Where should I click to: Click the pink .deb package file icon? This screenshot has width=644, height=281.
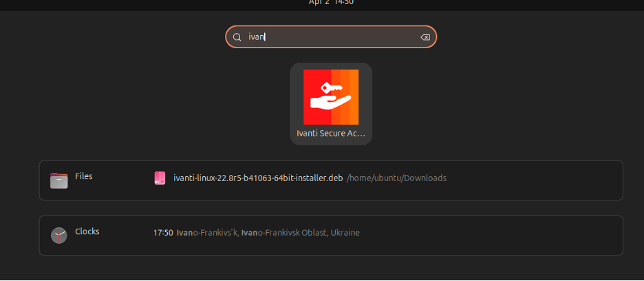[x=160, y=178]
